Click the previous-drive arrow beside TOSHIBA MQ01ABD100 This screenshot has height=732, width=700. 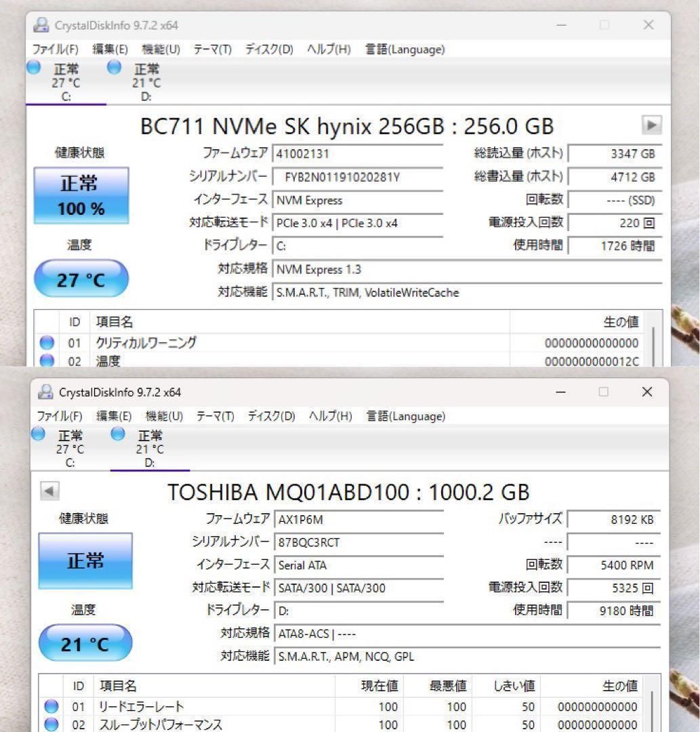coord(48,492)
